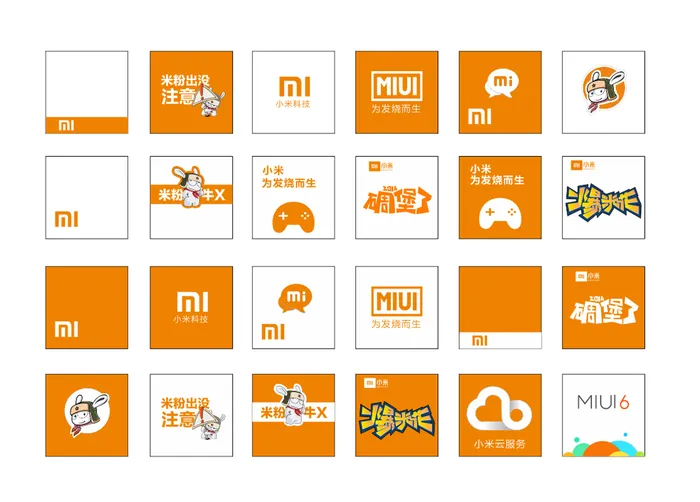
Task: Select the orange tile with white 小米科技 logo
Action: coord(191,307)
